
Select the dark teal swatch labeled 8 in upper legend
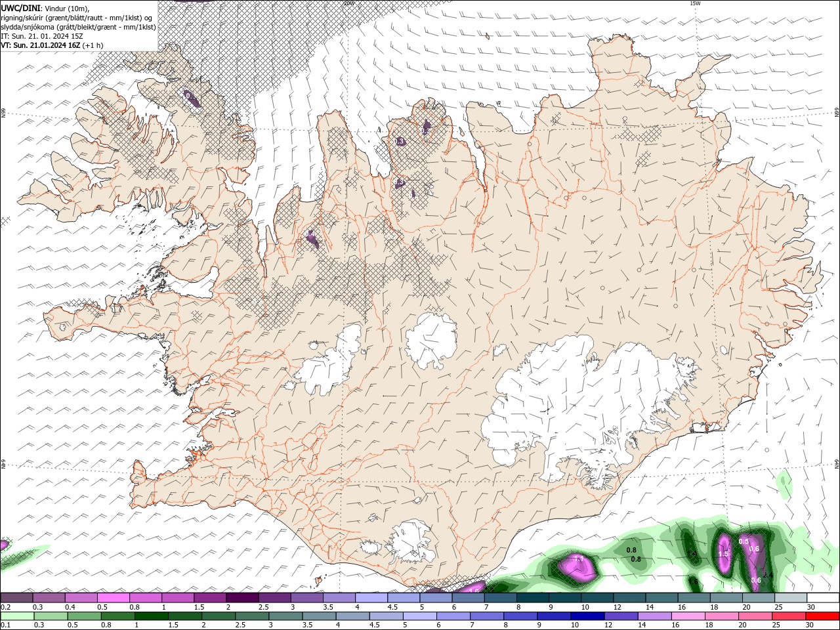click(x=533, y=598)
